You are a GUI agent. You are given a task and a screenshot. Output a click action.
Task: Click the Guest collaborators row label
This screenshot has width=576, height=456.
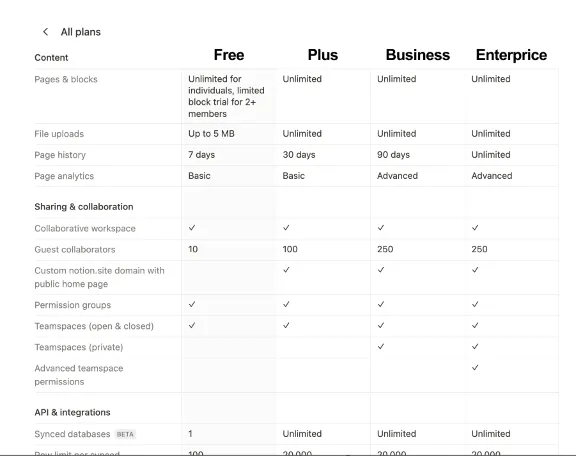[75, 249]
